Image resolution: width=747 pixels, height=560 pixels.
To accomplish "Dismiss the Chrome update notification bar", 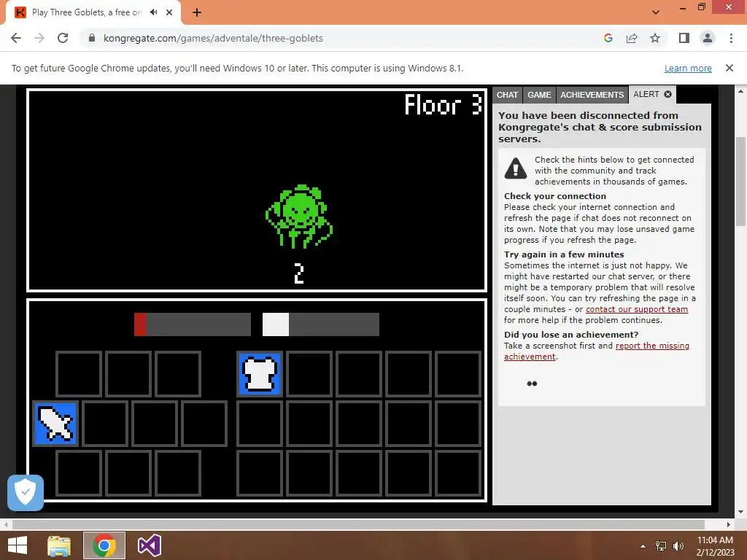I will tap(729, 68).
